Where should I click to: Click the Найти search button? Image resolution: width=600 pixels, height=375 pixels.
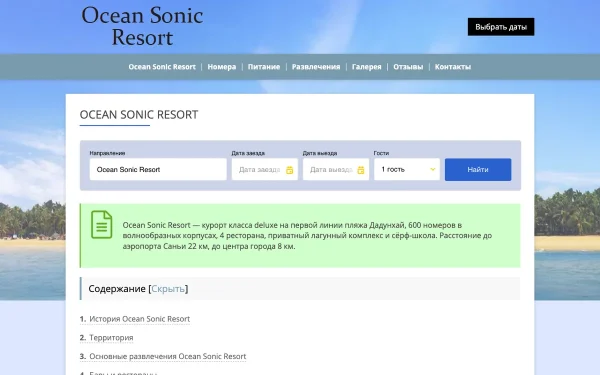click(x=478, y=170)
